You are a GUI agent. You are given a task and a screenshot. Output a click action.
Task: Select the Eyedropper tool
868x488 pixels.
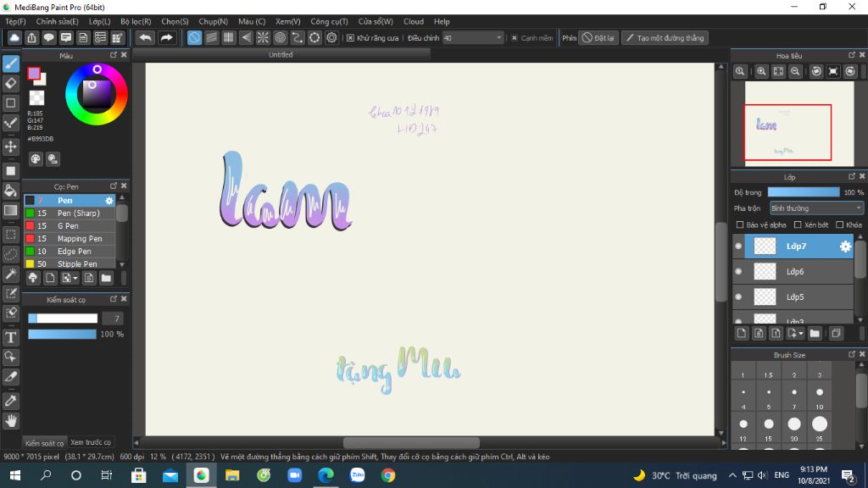tap(10, 401)
